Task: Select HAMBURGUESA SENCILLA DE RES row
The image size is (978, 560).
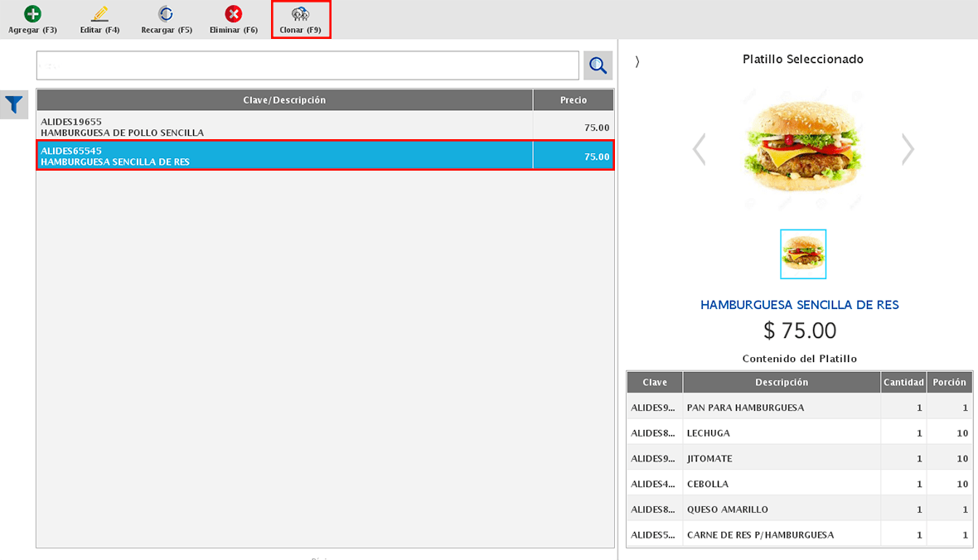Action: pyautogui.click(x=284, y=156)
